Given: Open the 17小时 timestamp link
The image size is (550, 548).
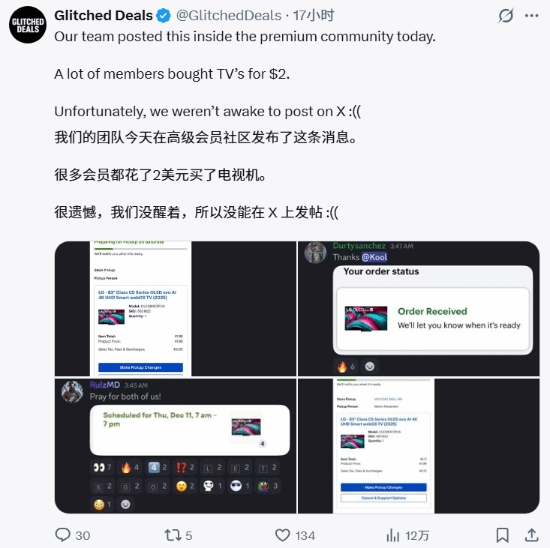Looking at the screenshot, I should [x=313, y=15].
